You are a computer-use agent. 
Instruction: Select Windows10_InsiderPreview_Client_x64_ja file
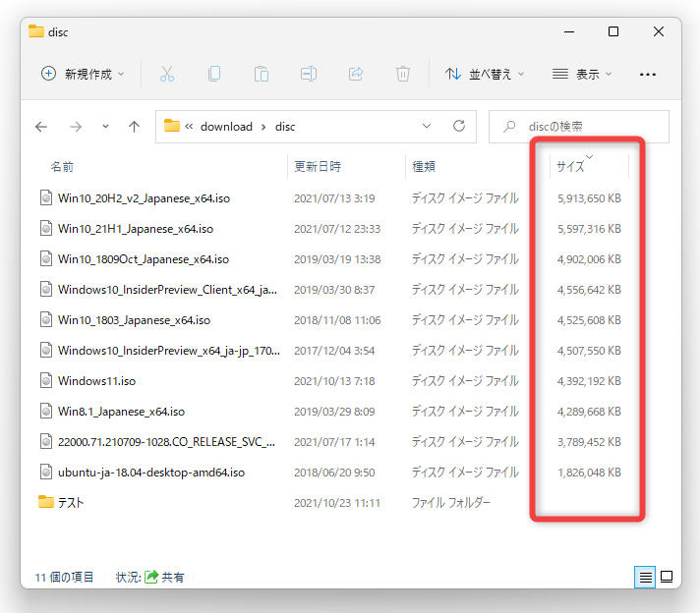point(167,290)
